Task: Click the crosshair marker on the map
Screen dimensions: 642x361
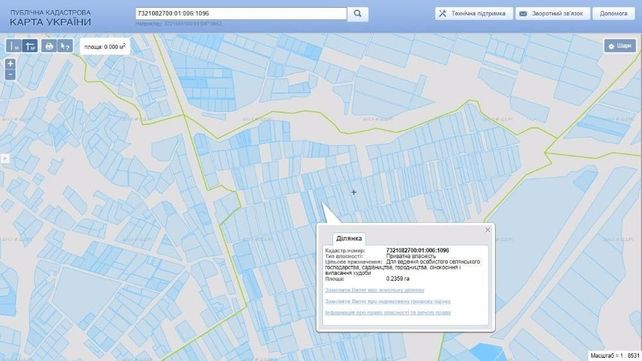Action: pos(354,192)
